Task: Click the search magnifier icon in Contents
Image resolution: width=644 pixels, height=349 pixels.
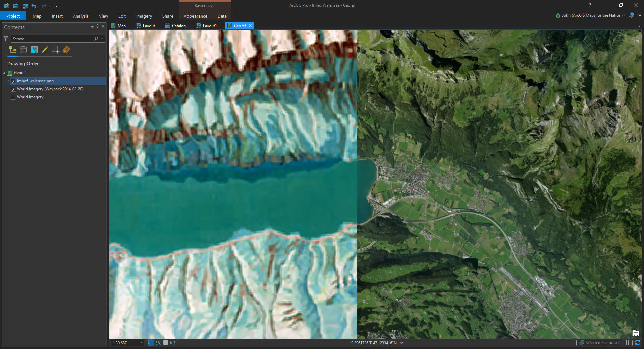Action: (96, 39)
